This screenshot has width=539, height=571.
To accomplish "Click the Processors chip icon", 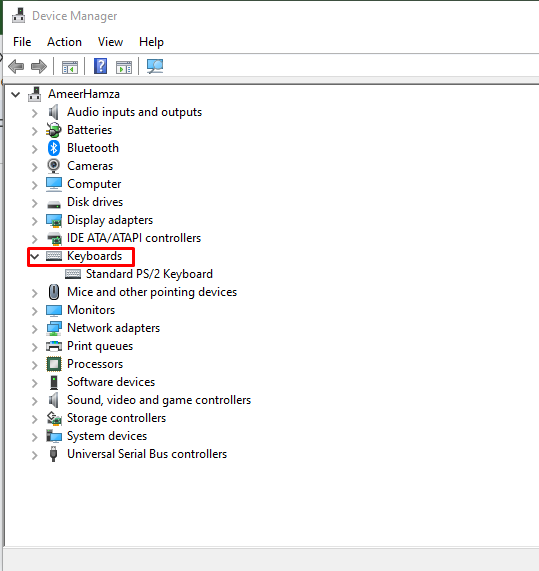I will [x=54, y=364].
